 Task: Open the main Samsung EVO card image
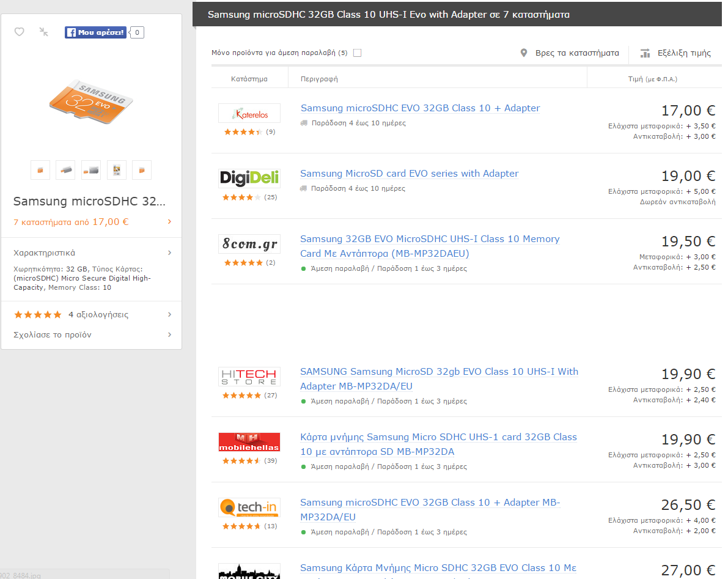(x=91, y=102)
